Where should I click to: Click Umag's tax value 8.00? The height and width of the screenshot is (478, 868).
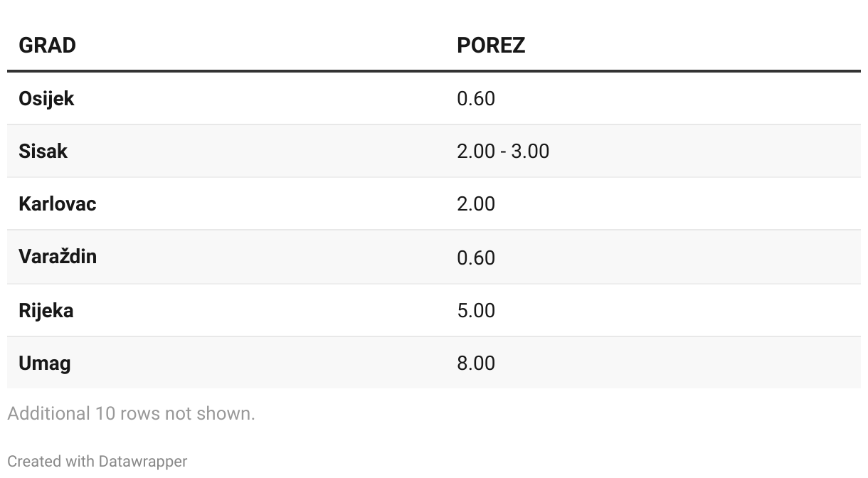pos(475,363)
